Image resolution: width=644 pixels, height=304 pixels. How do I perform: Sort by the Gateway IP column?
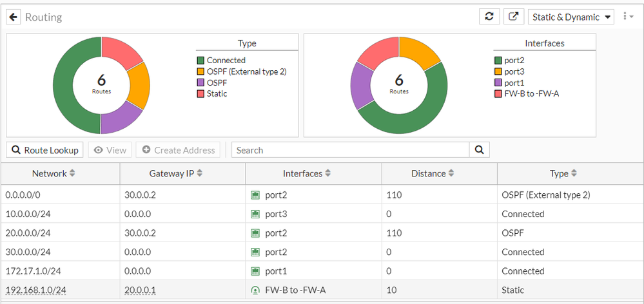(x=200, y=173)
